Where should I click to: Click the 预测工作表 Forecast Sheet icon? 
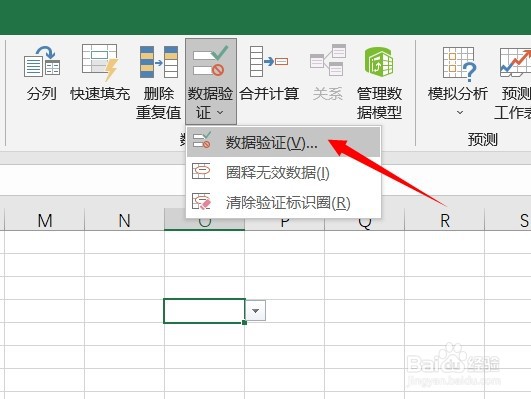click(515, 62)
